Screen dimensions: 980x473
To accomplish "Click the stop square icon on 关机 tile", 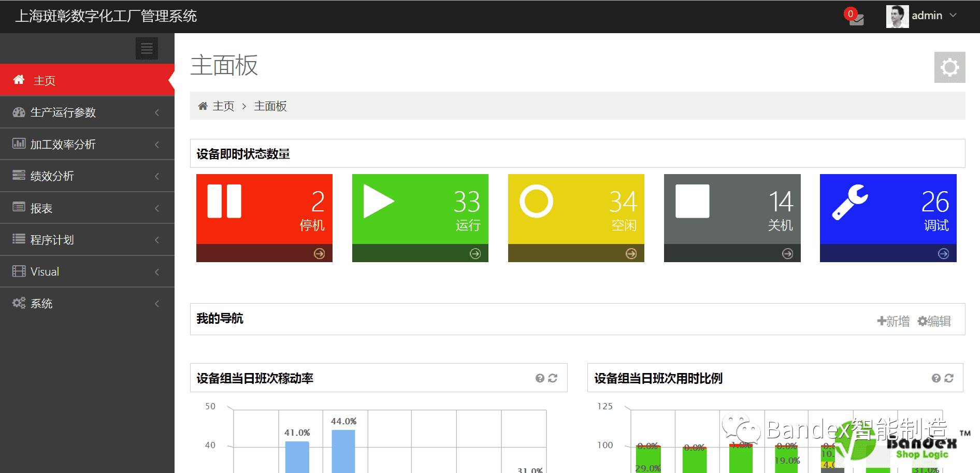I will click(693, 201).
